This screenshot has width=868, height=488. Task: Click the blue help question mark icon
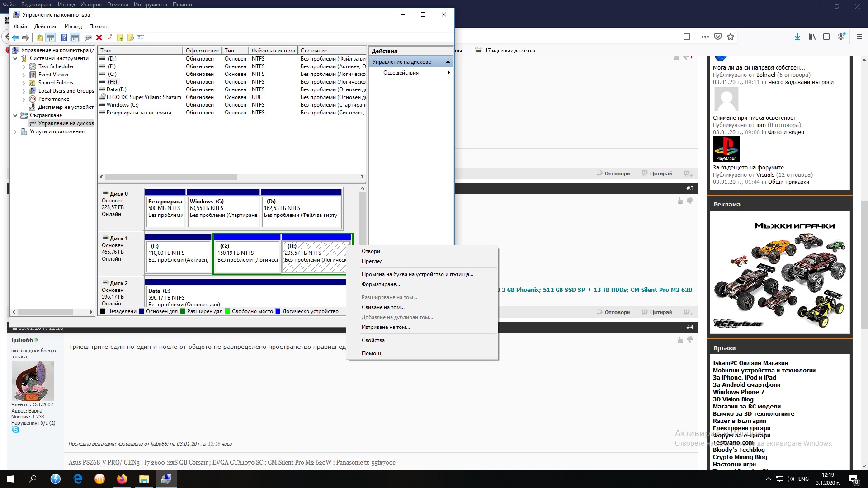[64, 38]
